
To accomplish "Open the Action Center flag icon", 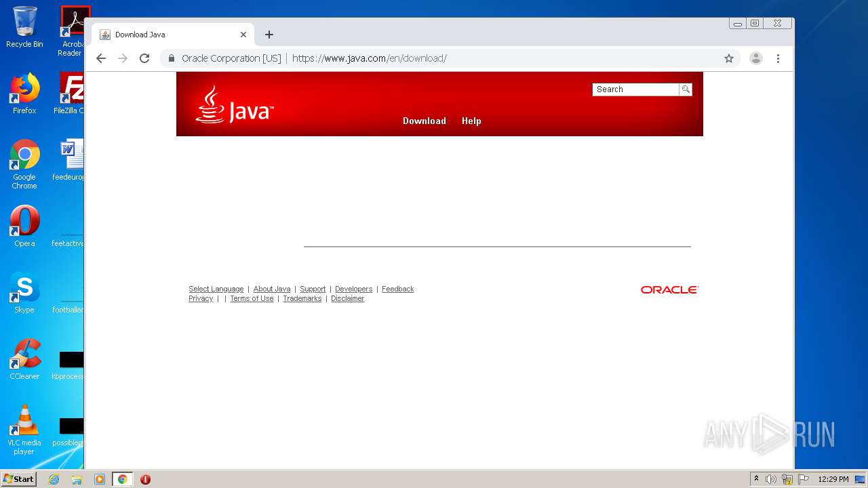I will (804, 479).
